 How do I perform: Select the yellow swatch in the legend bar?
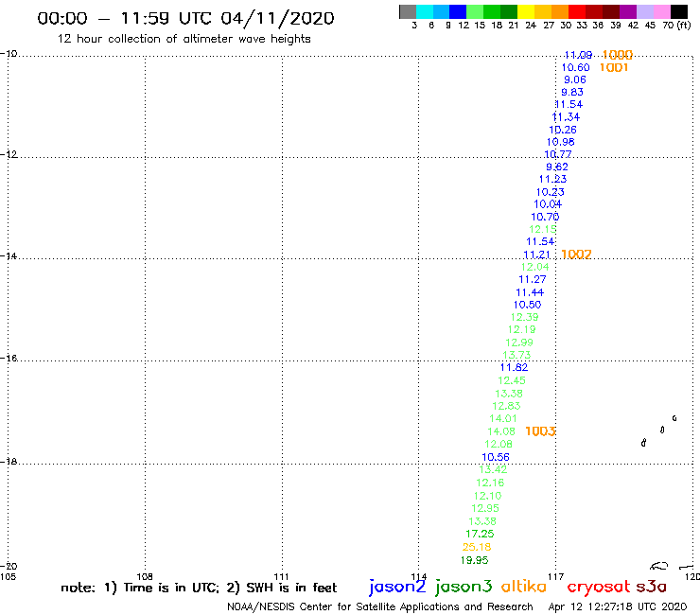tap(526, 11)
